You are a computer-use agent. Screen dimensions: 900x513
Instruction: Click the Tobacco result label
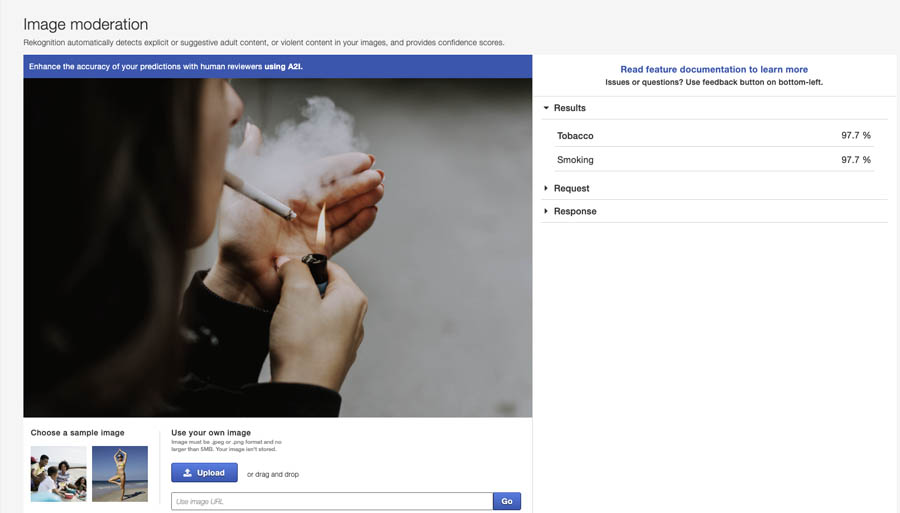click(575, 136)
